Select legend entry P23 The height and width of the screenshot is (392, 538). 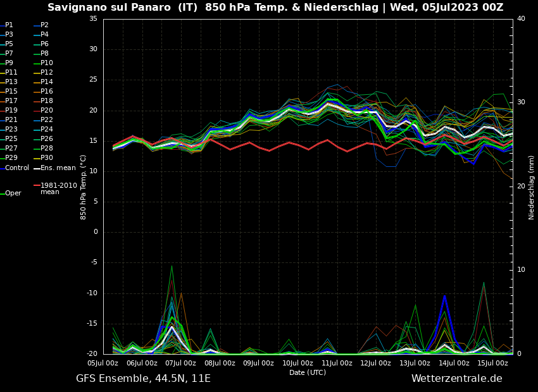[x=11, y=129]
